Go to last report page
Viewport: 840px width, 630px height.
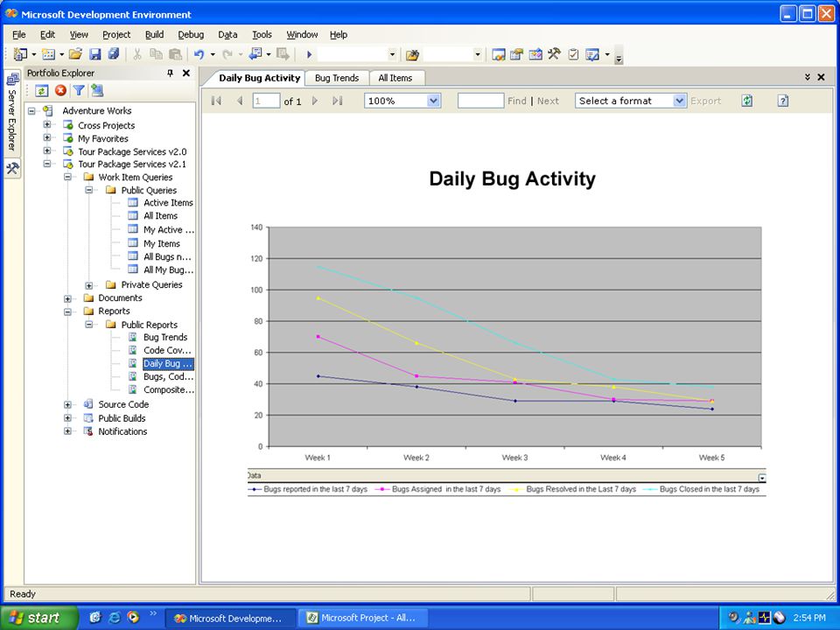point(337,101)
